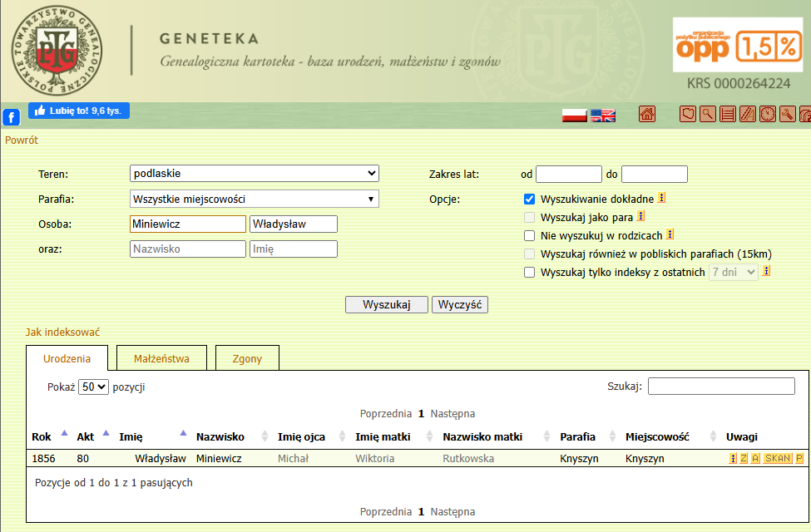Image resolution: width=811 pixels, height=532 pixels.
Task: Switch language with the English flag
Action: coord(603,116)
